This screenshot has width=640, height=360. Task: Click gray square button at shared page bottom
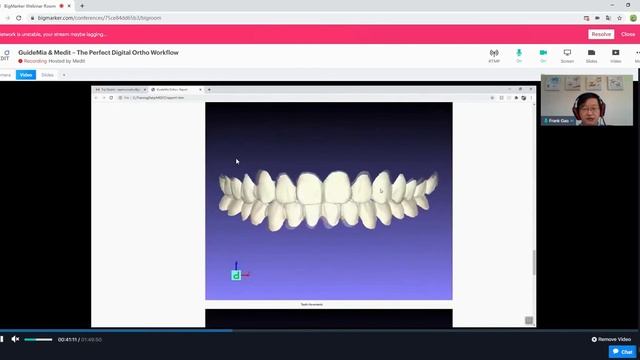[529, 320]
